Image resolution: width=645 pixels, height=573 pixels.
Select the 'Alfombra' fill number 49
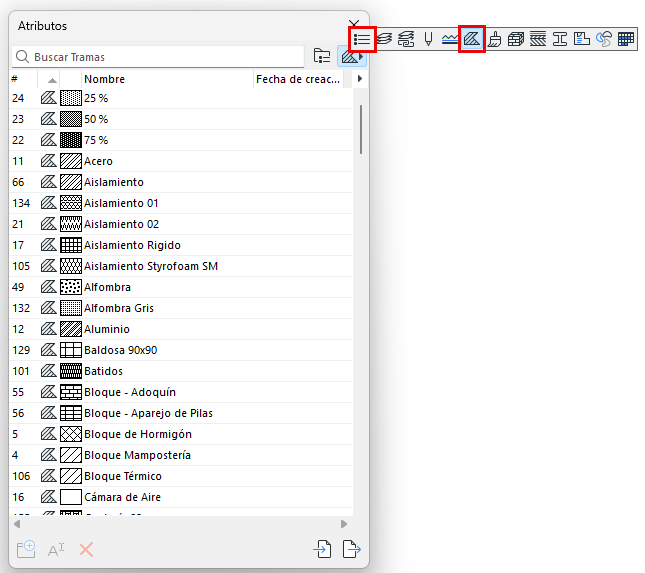point(181,287)
